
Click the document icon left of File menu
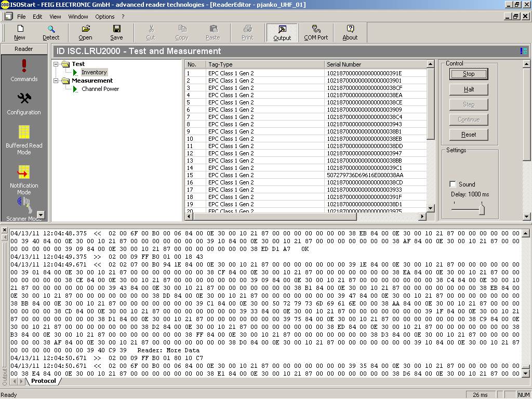coord(8,16)
